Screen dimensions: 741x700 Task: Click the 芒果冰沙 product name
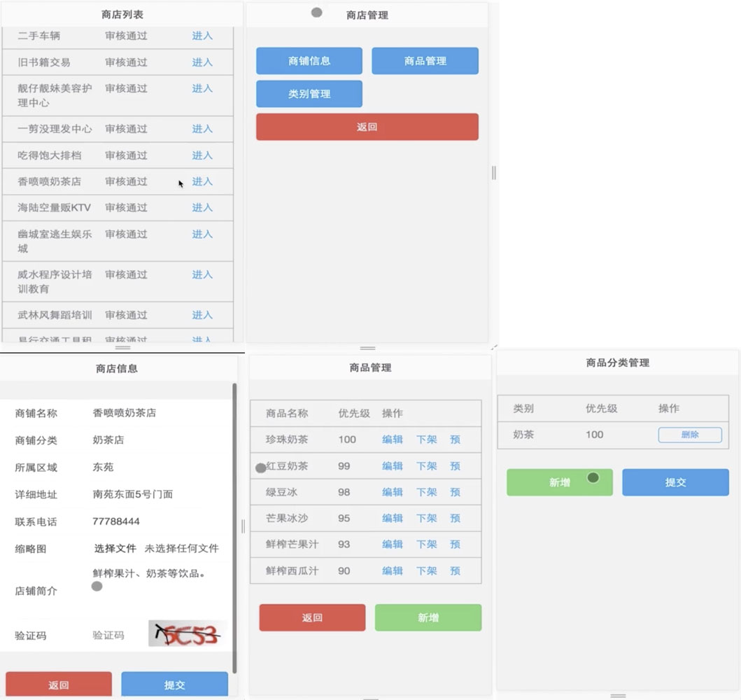pos(287,518)
